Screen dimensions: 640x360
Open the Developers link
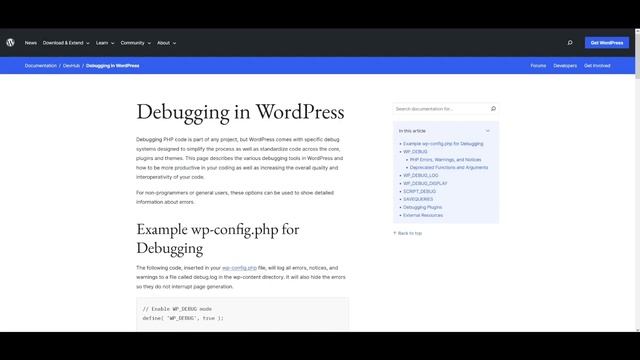[x=565, y=66]
